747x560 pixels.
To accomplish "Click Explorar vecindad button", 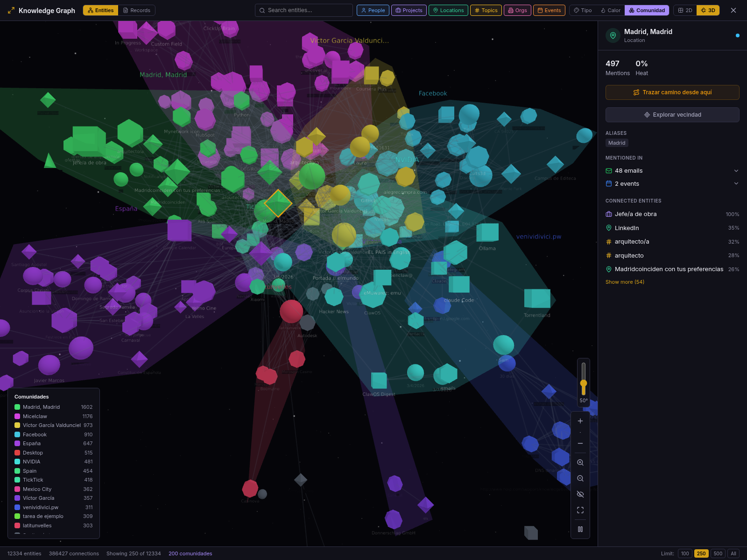I will coord(672,115).
